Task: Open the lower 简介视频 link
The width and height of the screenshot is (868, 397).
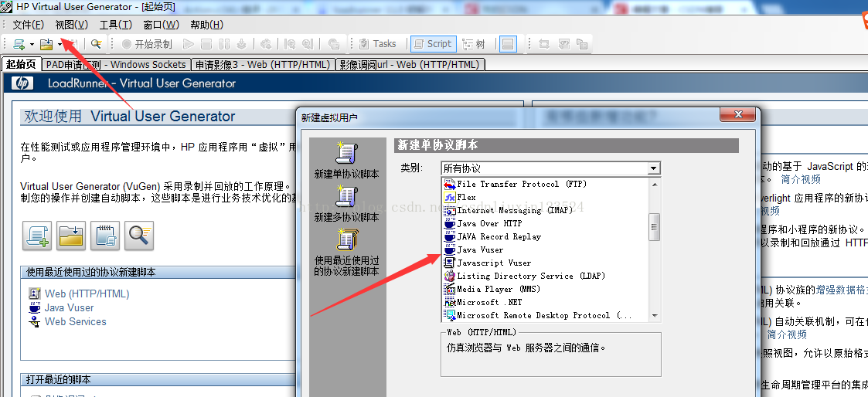Action: tap(787, 334)
